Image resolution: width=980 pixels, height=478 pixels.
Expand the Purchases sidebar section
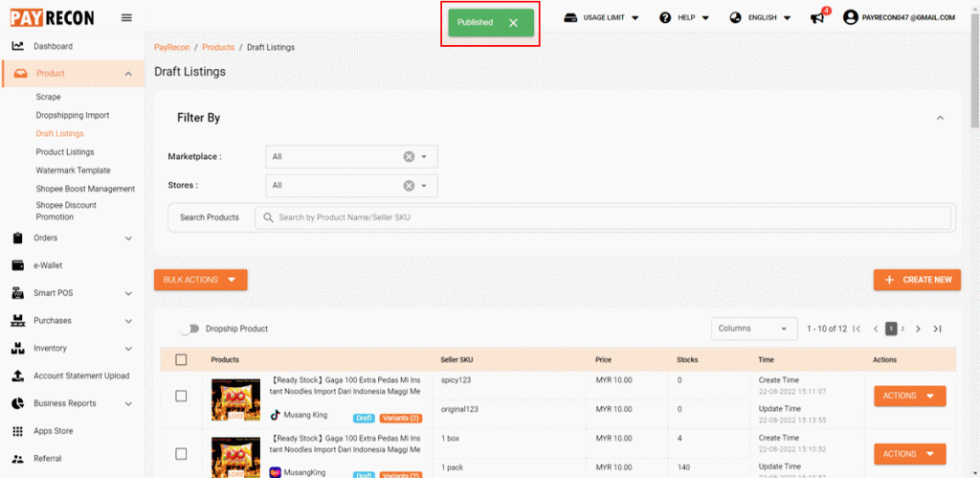tap(129, 321)
